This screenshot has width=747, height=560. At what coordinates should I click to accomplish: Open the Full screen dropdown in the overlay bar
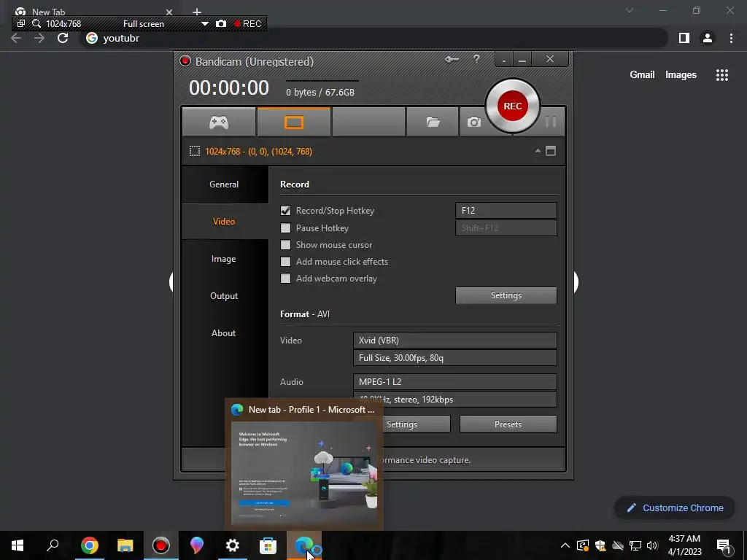coord(204,23)
